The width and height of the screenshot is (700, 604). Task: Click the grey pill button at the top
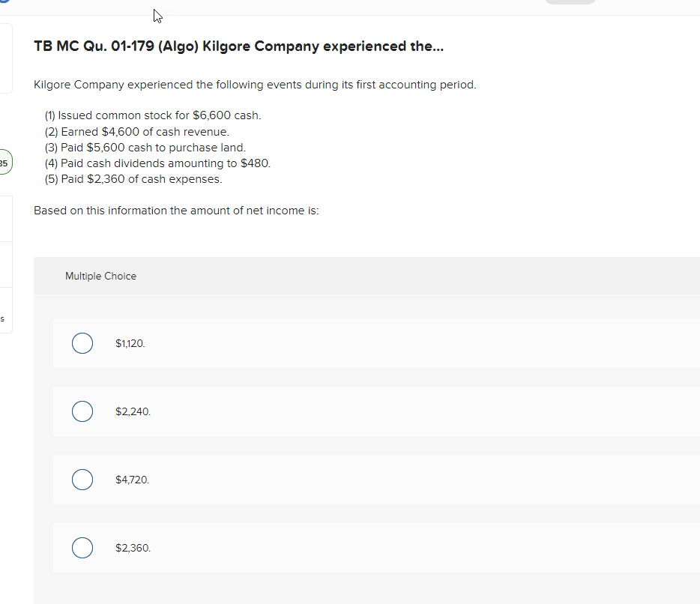570,3
